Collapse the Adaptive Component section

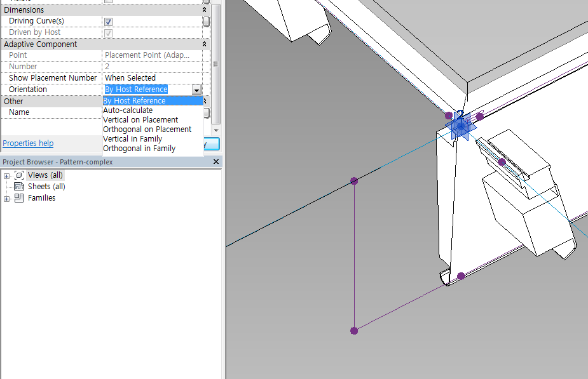[204, 44]
